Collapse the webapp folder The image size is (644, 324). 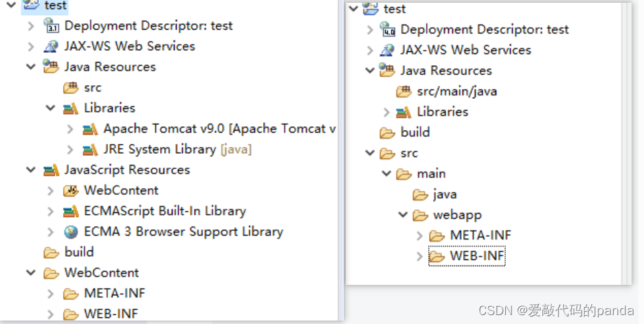403,214
